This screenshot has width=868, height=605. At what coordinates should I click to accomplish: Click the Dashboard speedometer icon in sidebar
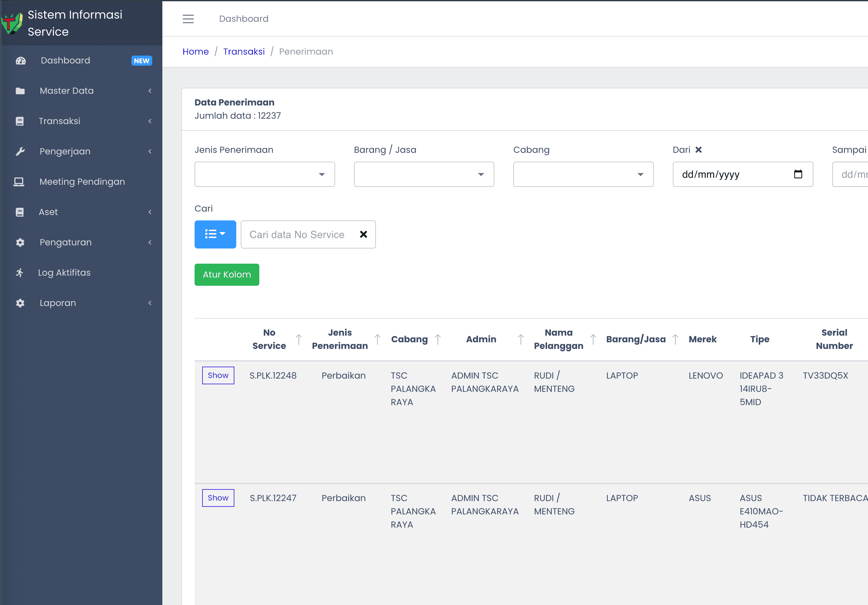coord(21,60)
